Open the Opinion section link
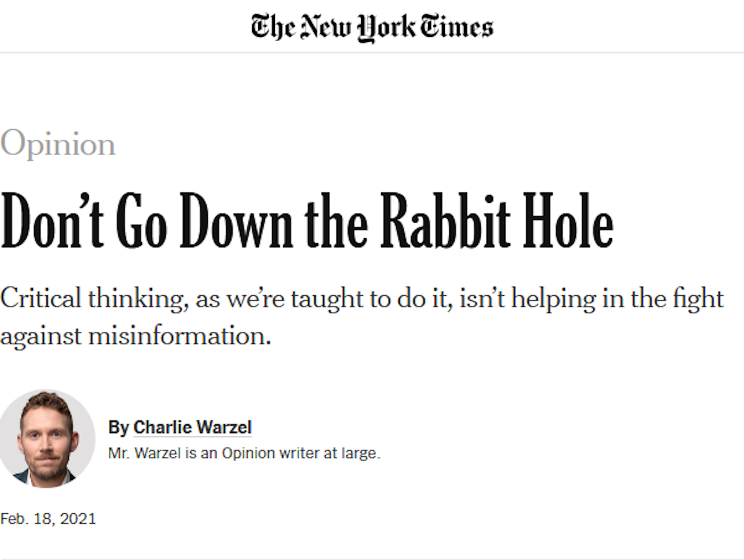 (x=58, y=144)
